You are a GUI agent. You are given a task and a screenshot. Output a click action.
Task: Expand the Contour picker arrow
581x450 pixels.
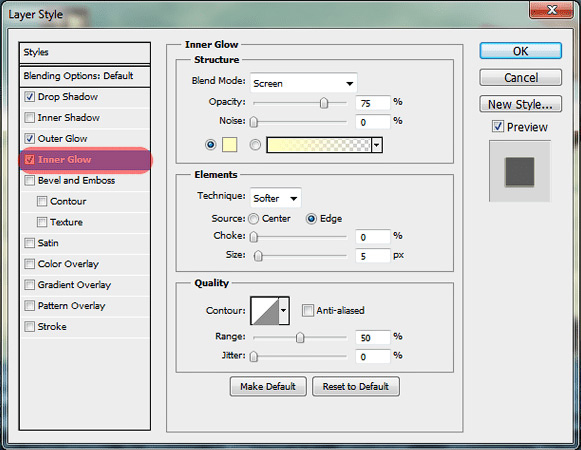(283, 311)
